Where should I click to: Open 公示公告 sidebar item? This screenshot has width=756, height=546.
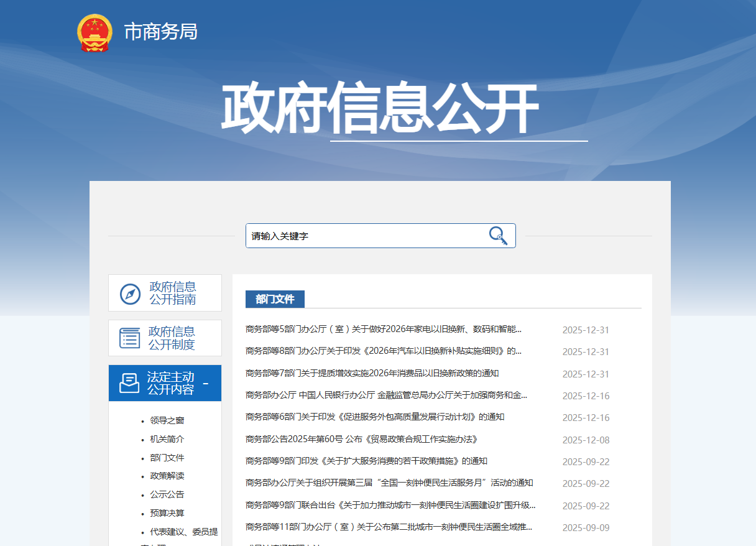point(167,494)
